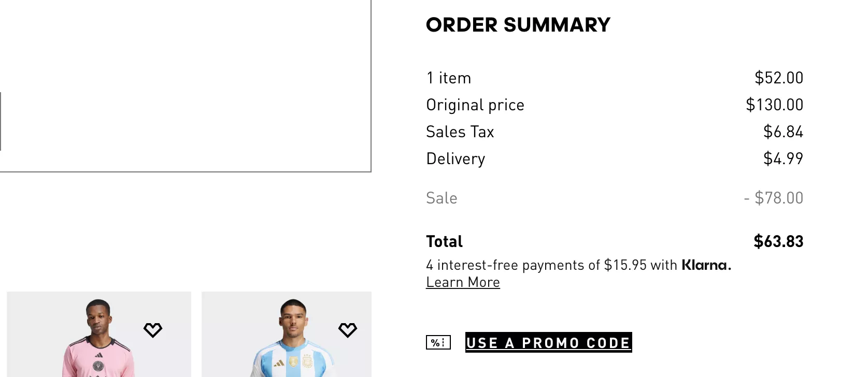868x377 pixels.
Task: Click the $63.83 total amount
Action: (x=778, y=241)
